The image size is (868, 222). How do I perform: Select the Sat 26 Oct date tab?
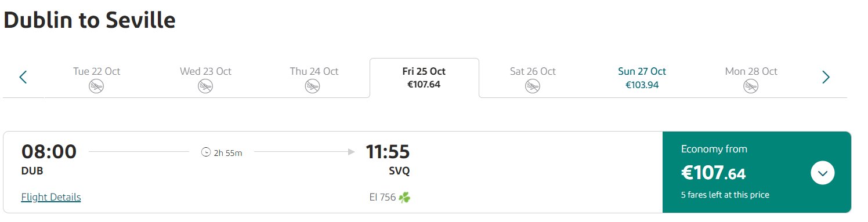[x=533, y=78]
